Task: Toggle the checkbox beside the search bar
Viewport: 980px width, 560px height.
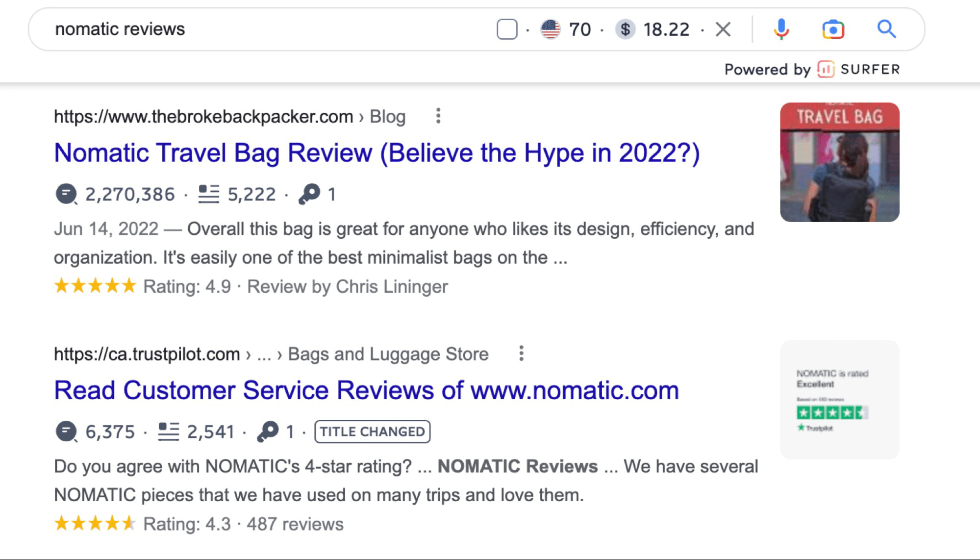Action: pyautogui.click(x=506, y=29)
